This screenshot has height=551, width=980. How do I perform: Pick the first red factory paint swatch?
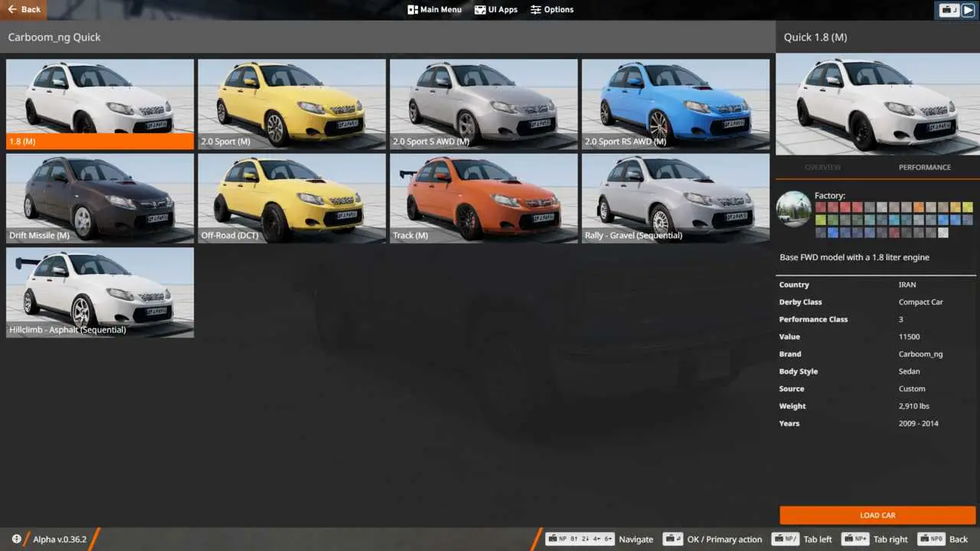coord(820,207)
